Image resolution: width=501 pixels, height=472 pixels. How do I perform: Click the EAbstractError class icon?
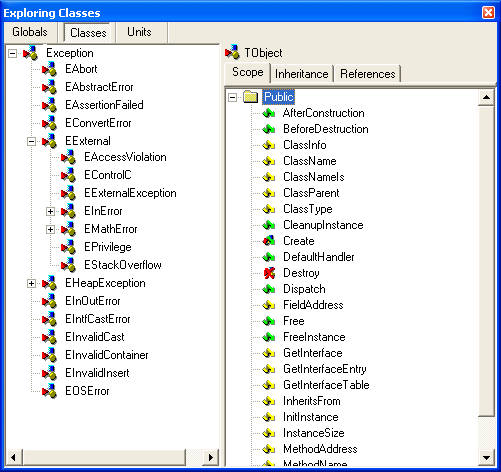50,87
